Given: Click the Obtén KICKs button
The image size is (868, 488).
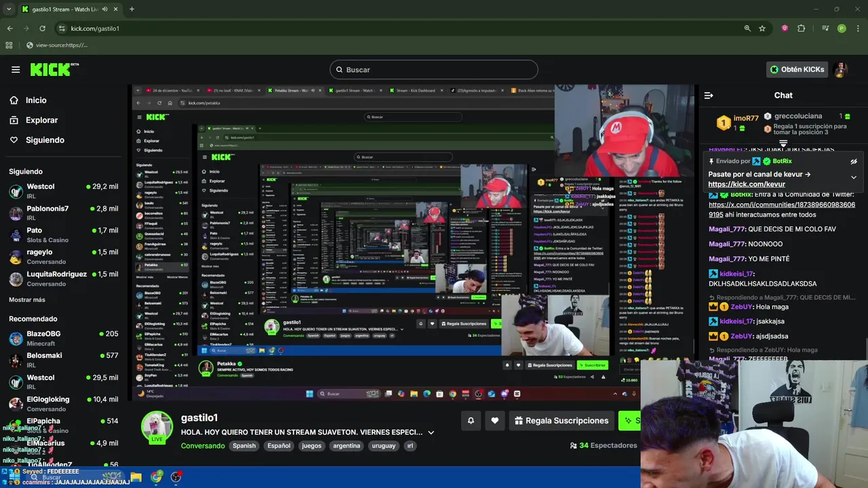Looking at the screenshot, I should (797, 69).
